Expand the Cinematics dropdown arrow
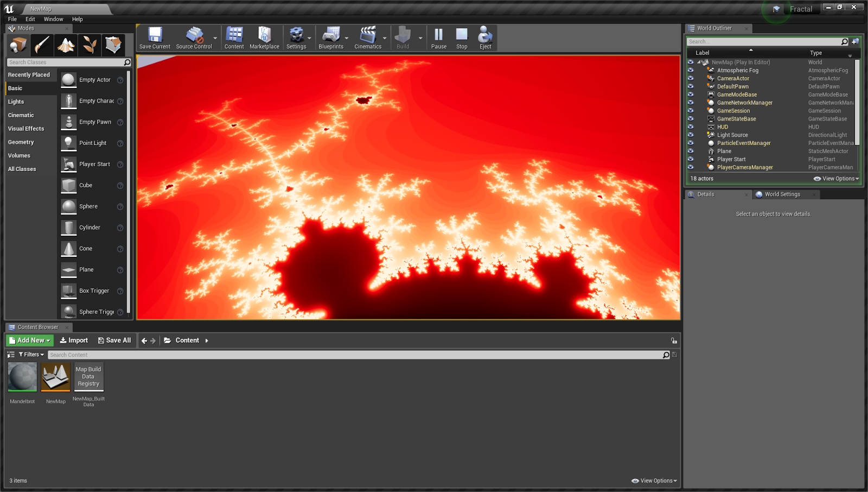Image resolution: width=868 pixels, height=492 pixels. click(x=385, y=38)
